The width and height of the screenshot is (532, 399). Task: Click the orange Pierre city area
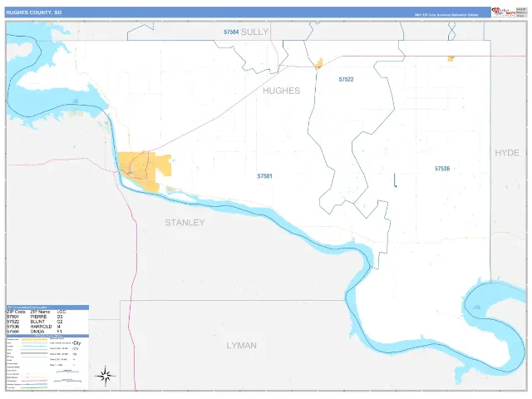tap(145, 170)
